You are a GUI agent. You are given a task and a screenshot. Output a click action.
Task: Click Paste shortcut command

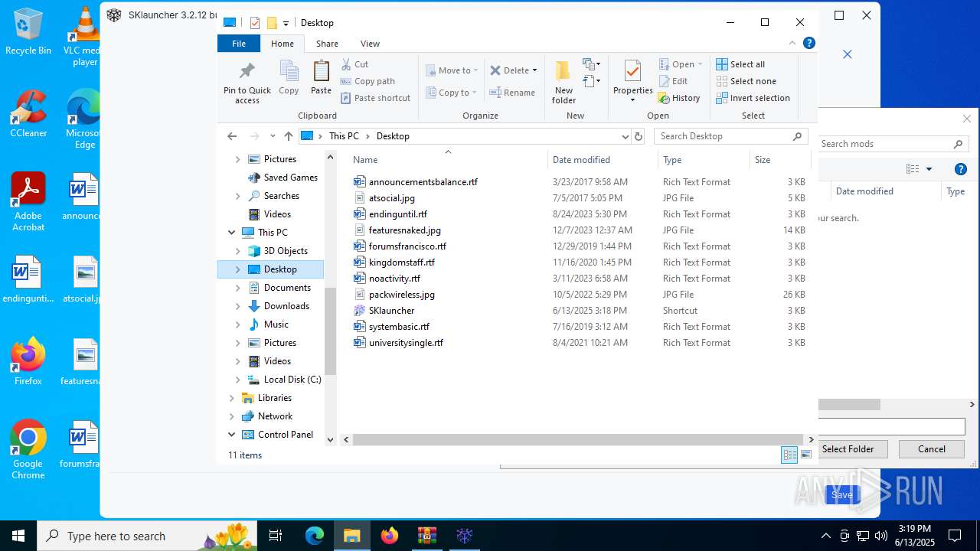(x=376, y=98)
